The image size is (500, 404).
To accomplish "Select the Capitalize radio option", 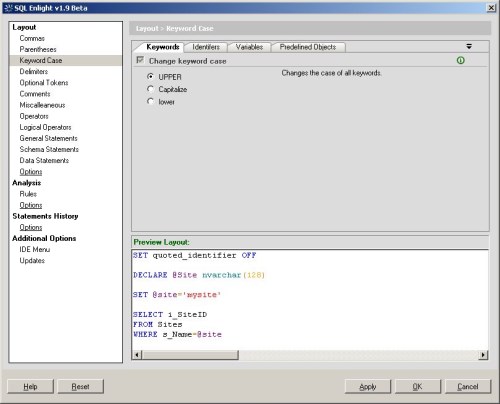I will pos(150,89).
